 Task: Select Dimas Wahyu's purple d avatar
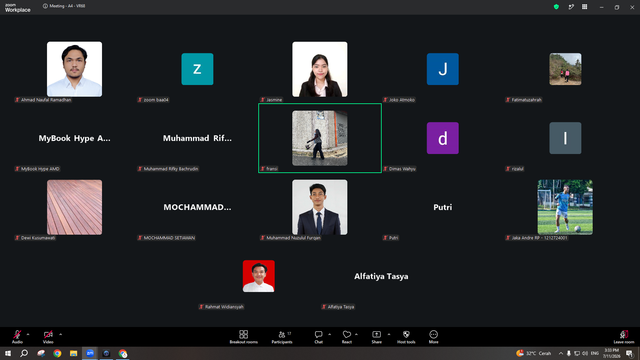(442, 138)
